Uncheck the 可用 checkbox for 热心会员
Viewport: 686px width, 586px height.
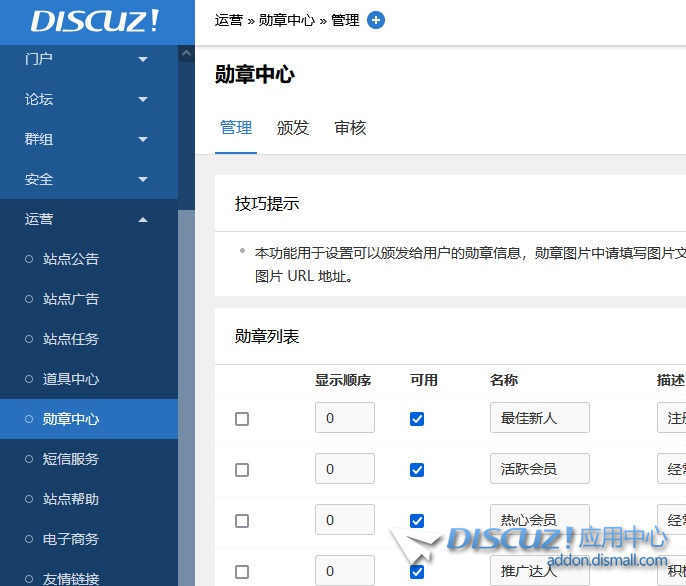pos(417,521)
